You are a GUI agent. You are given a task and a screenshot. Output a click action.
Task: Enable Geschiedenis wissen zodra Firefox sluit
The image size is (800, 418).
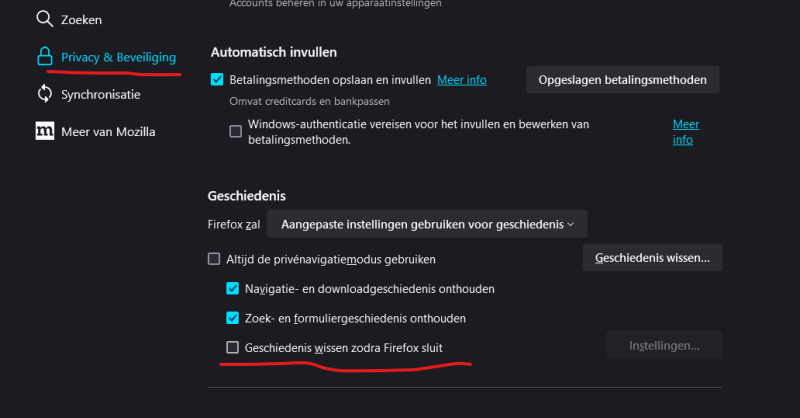point(233,348)
